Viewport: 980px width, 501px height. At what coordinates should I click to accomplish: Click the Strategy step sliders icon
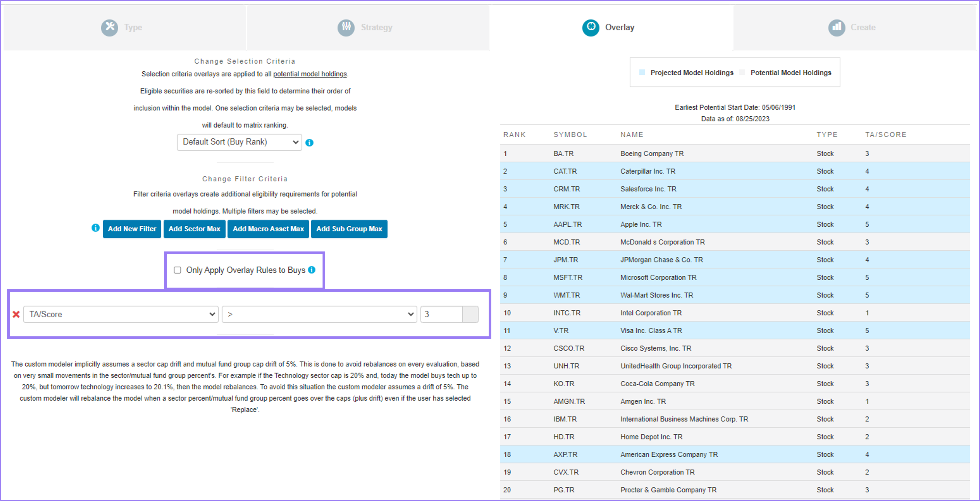[346, 27]
